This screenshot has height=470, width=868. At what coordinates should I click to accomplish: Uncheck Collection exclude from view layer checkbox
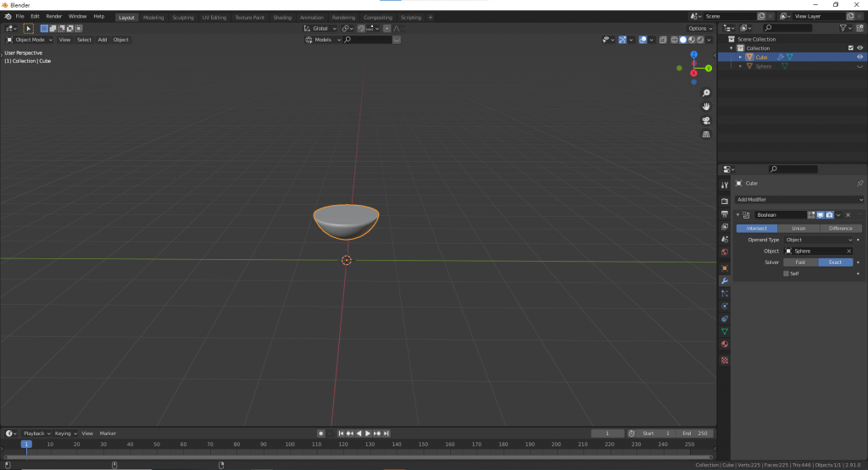pos(851,48)
